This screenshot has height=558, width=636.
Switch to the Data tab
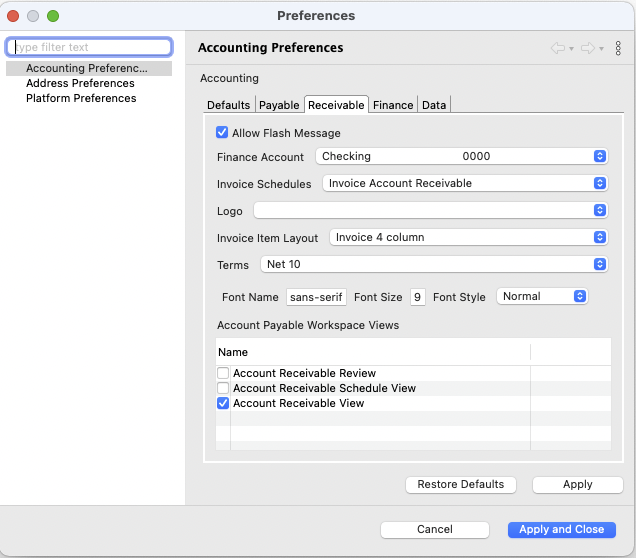434,105
